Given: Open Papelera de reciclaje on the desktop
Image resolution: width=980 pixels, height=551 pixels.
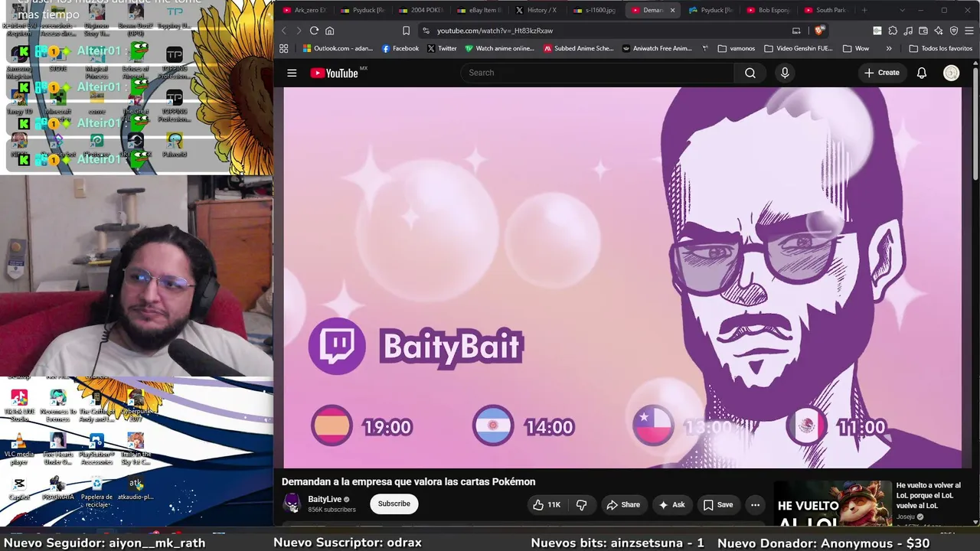Looking at the screenshot, I should click(x=96, y=491).
